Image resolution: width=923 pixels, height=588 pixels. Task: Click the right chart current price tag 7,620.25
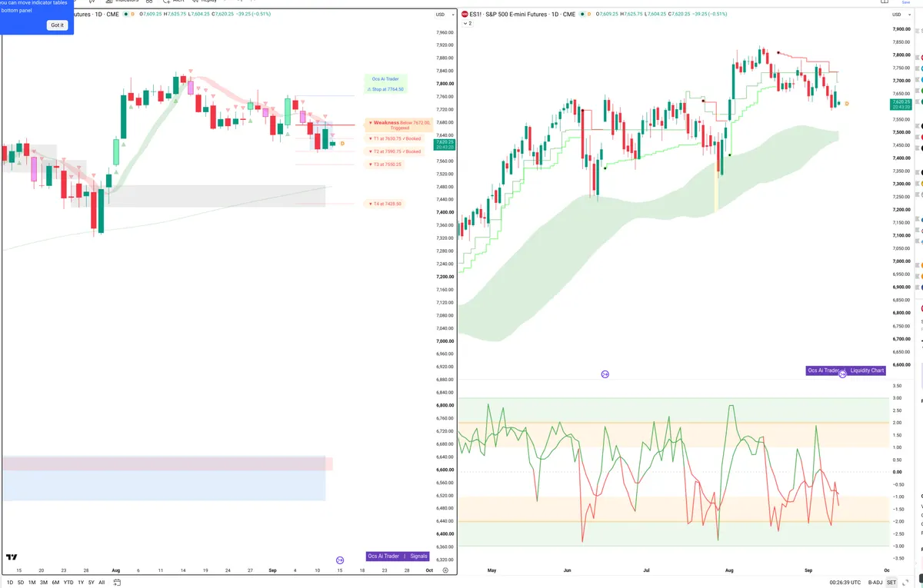click(900, 105)
